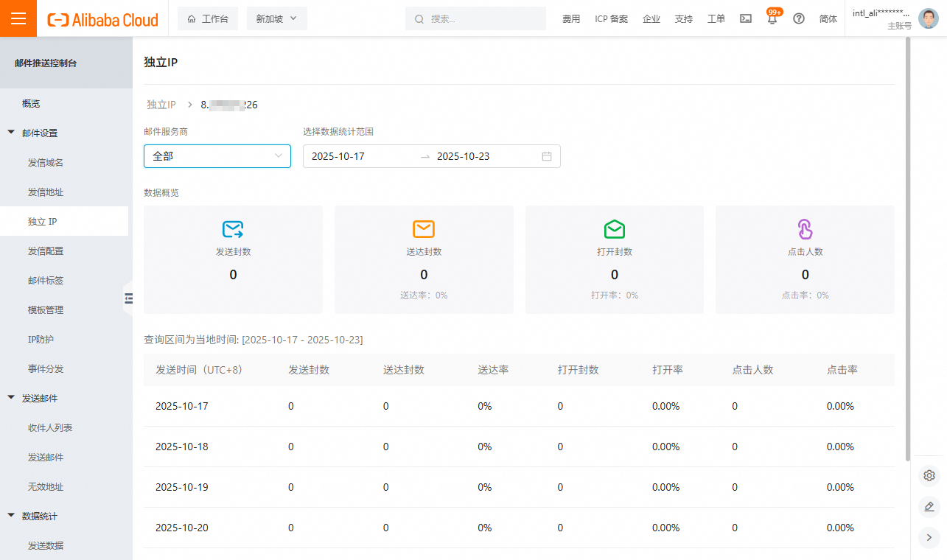Click the top search input field
Screen dimensions: 947x560
tap(479, 19)
